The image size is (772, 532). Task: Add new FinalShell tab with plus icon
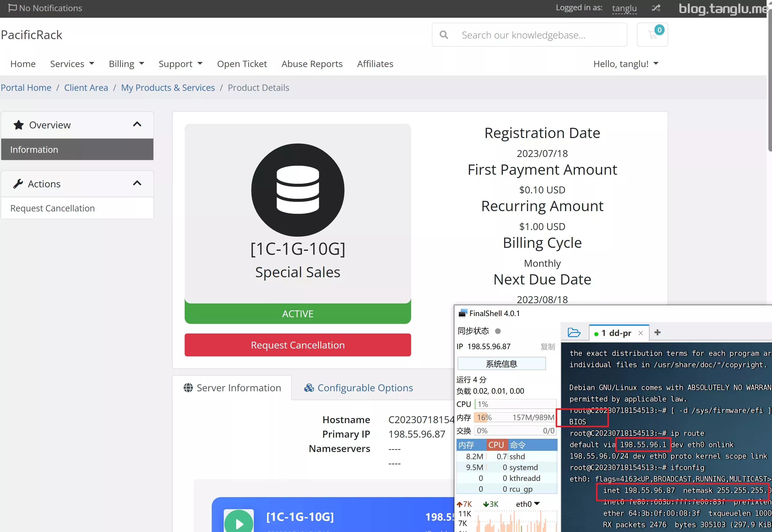[657, 332]
